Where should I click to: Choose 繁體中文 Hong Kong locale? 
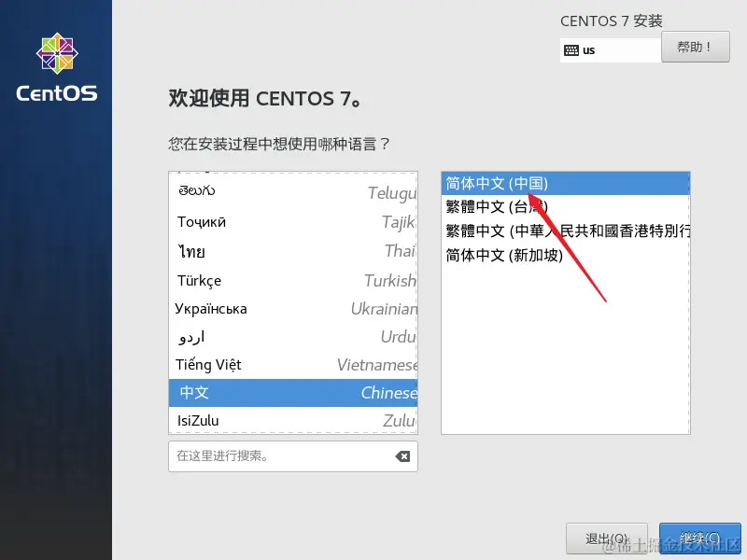point(566,231)
